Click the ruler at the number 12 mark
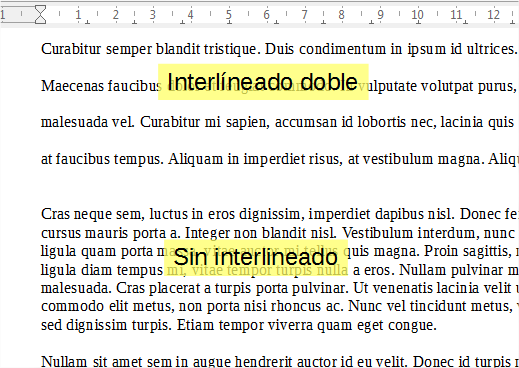519x368 pixels. (493, 15)
